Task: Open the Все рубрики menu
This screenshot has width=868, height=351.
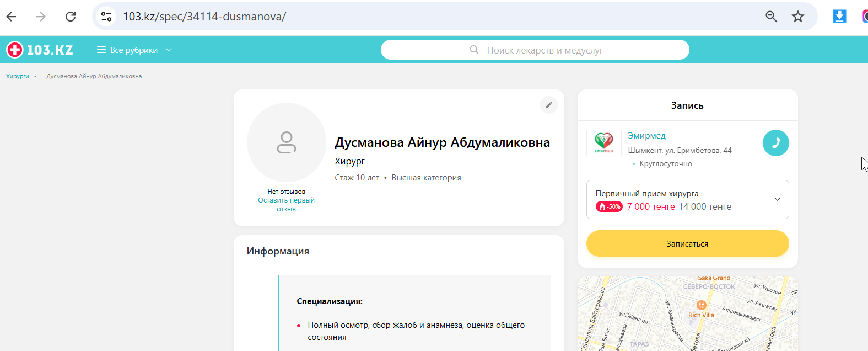Action: (x=134, y=50)
